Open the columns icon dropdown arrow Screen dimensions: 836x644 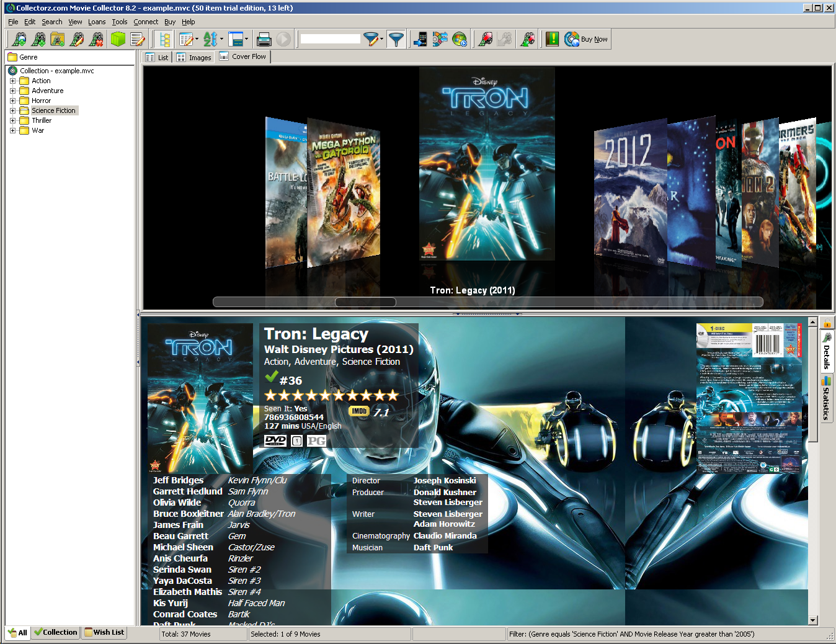(197, 39)
